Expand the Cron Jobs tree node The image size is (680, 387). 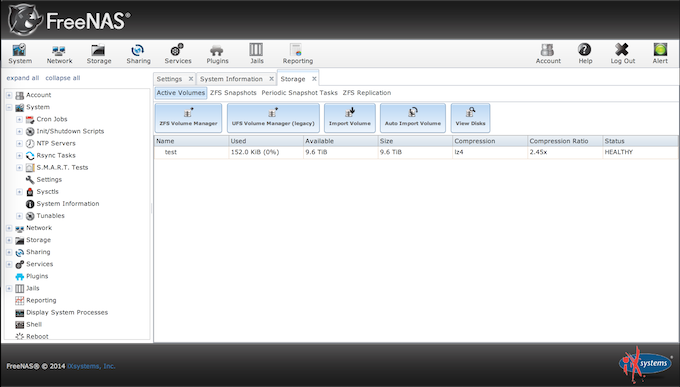pos(19,119)
